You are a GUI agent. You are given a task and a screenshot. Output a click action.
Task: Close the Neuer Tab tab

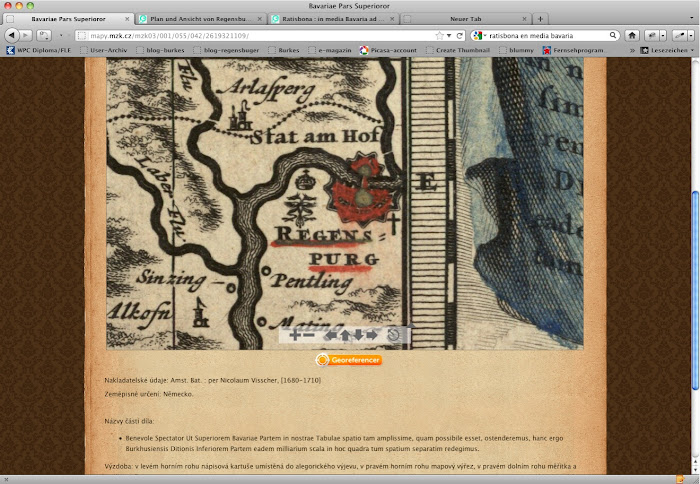click(524, 19)
